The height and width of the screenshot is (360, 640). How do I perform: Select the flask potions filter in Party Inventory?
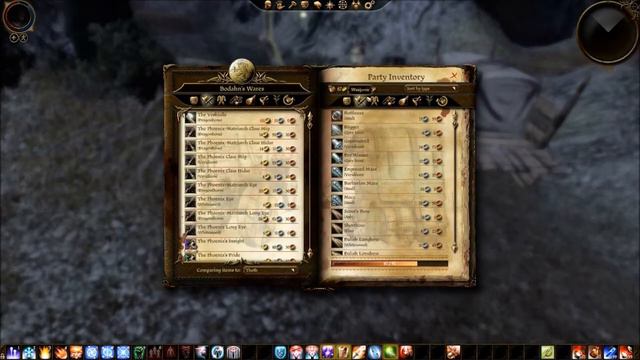click(403, 101)
